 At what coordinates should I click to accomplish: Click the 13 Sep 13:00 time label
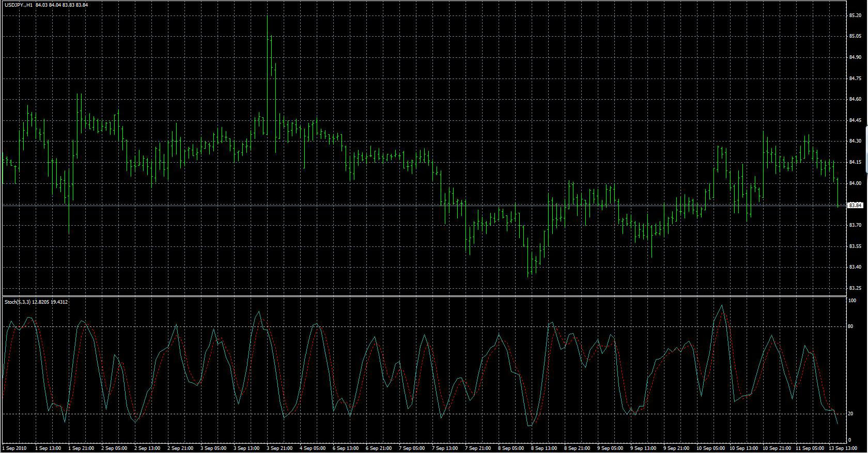point(842,448)
